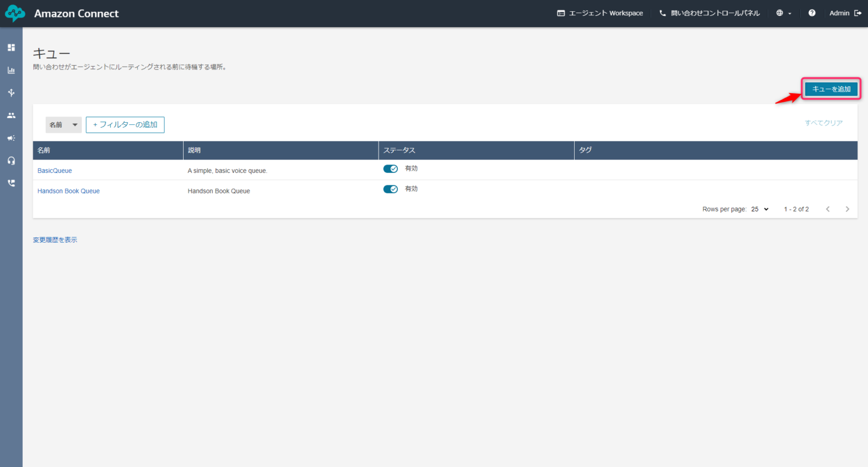Viewport: 868px width, 467px height.
Task: Open the Dashboard from the sidebar
Action: tap(11, 47)
